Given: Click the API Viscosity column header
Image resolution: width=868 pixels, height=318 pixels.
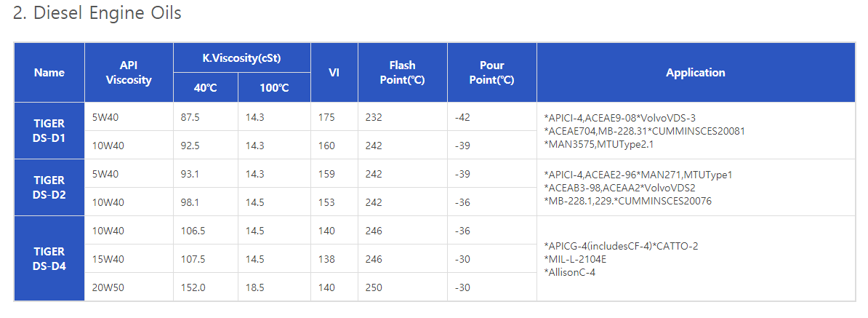Looking at the screenshot, I should 129,73.
